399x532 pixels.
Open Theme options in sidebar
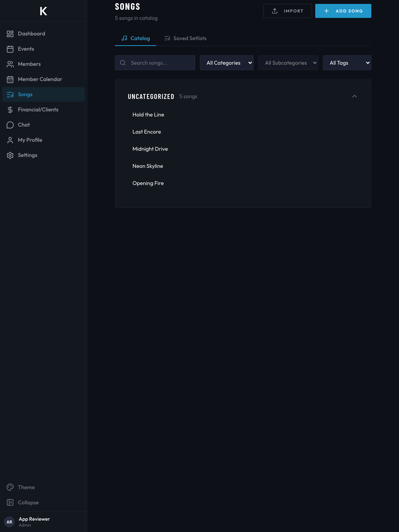coord(43,487)
